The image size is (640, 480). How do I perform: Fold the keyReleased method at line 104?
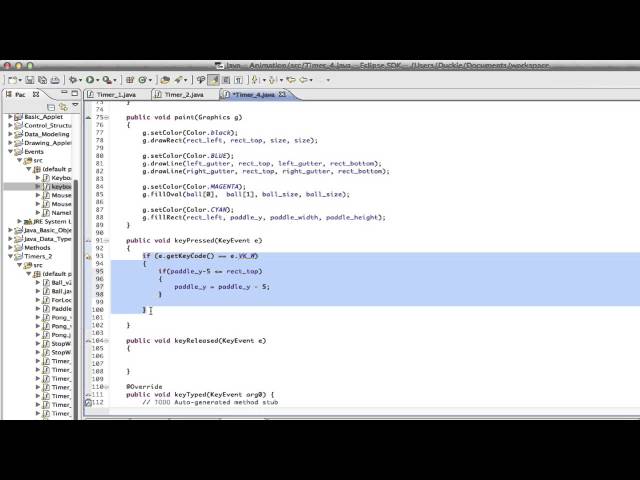click(107, 341)
